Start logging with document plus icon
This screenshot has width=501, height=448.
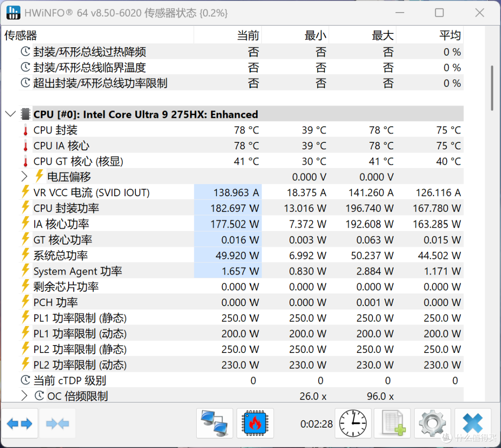[392, 423]
